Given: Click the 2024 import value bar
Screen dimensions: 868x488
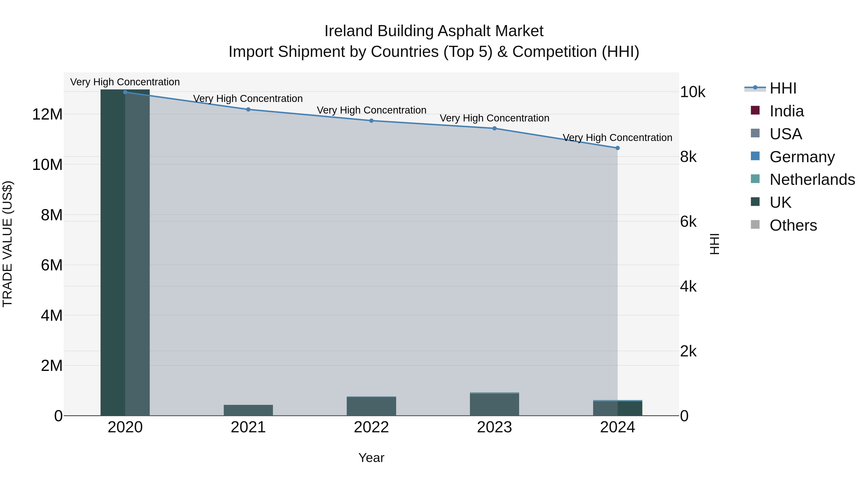Looking at the screenshot, I should (x=618, y=408).
